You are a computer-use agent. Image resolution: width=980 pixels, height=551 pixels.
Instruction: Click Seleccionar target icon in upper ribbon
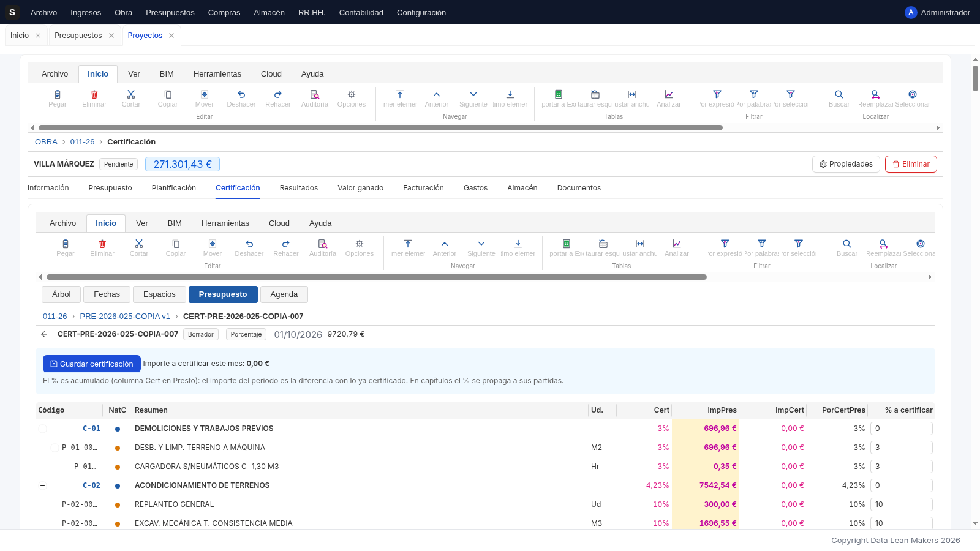(x=913, y=94)
